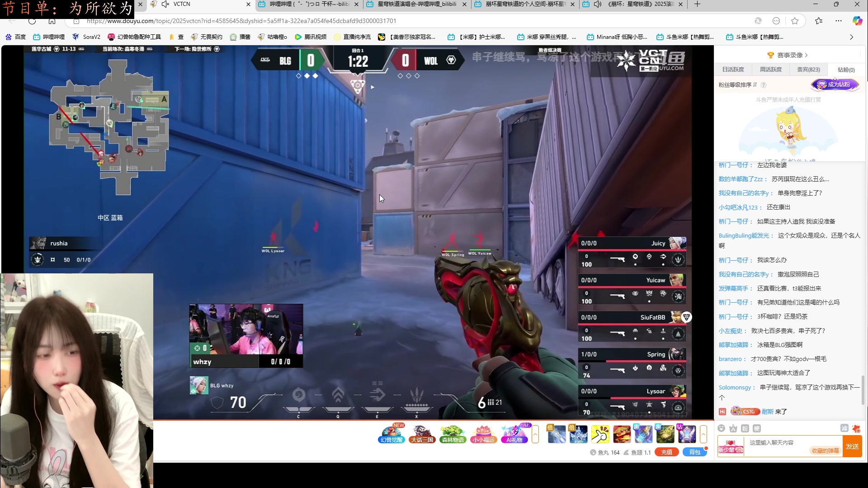Open the SoraV2 bookmark
Screen dimensions: 868x488
pos(86,37)
